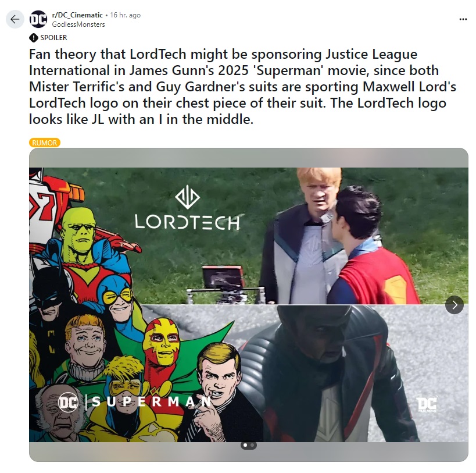Viewport: 476px width, 473px height.
Task: Click the '16 hr. ago' timestamp
Action: pyautogui.click(x=126, y=15)
